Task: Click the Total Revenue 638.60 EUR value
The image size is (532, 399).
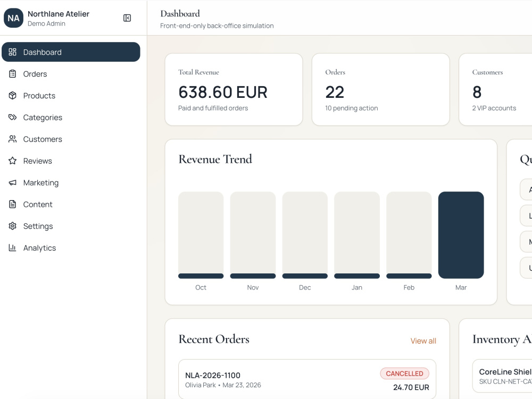Action: pos(223,92)
